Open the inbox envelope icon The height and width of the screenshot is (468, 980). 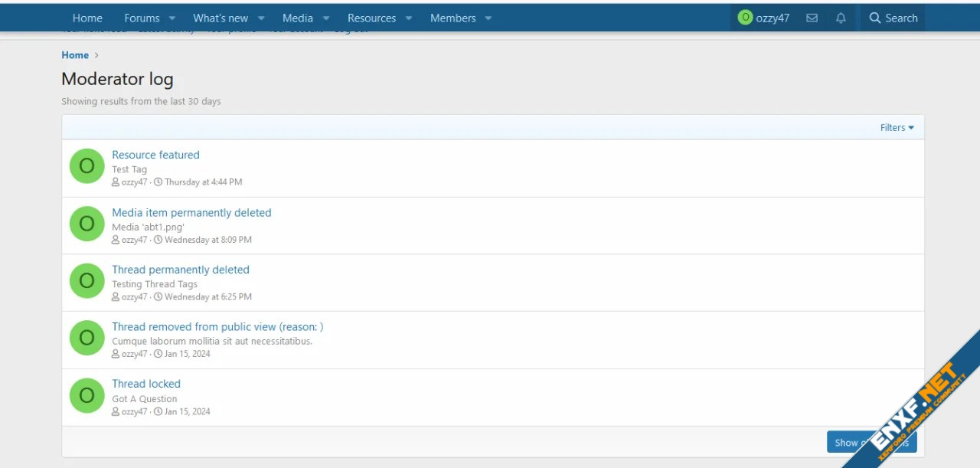[x=812, y=18]
